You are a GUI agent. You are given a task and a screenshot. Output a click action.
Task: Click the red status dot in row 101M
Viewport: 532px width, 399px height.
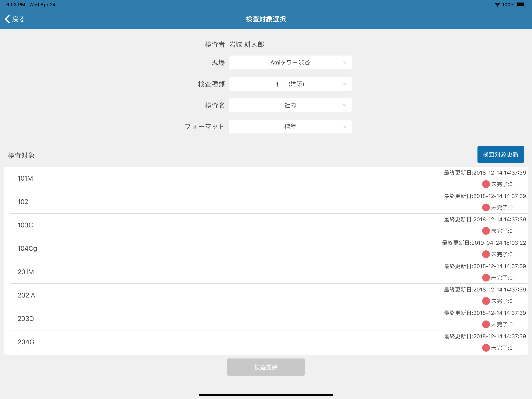[x=486, y=184]
